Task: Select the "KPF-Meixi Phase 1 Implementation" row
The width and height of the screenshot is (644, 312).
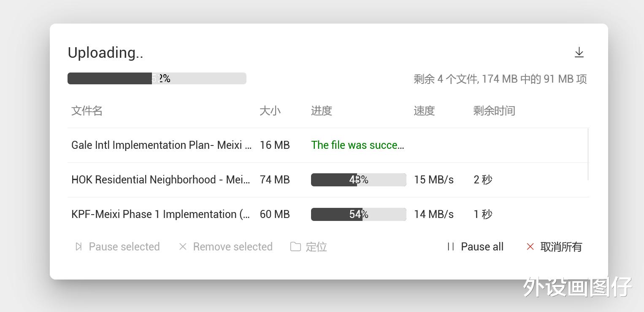Action: (160, 214)
